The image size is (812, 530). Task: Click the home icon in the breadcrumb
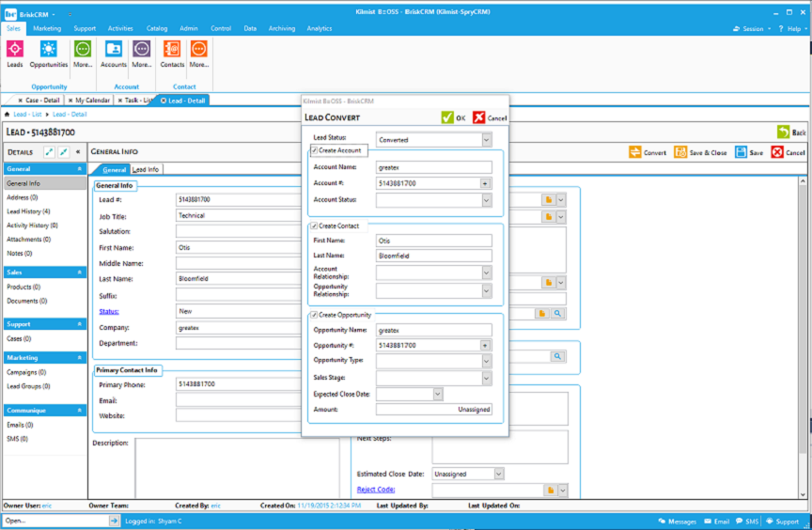tap(8, 115)
